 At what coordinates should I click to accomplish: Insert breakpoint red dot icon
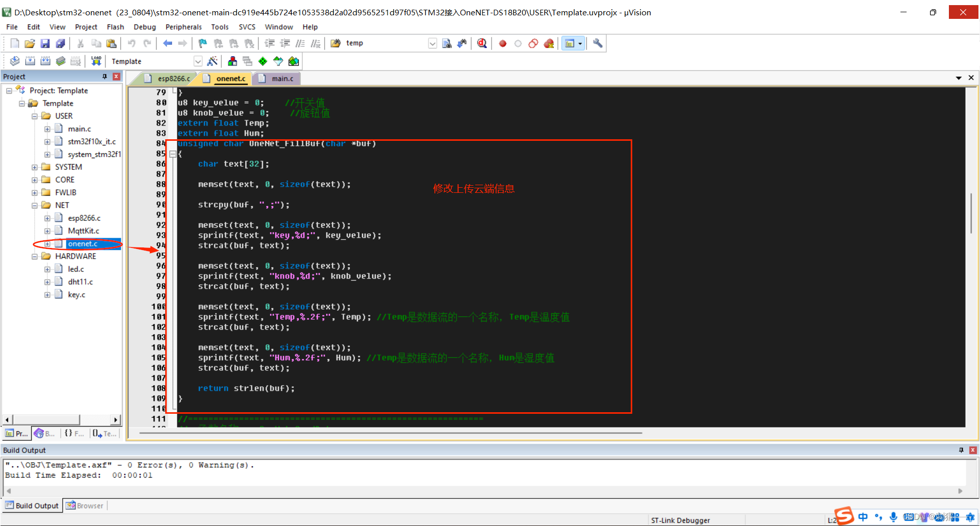pyautogui.click(x=503, y=43)
